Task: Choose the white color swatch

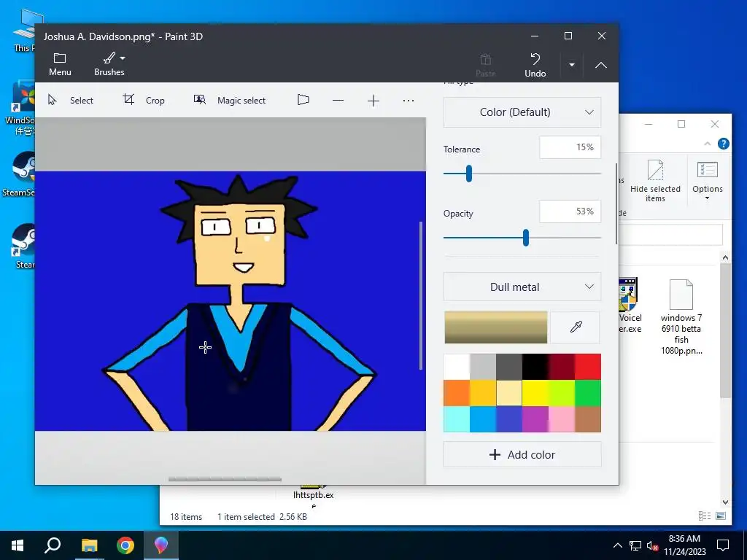Action: pyautogui.click(x=457, y=367)
